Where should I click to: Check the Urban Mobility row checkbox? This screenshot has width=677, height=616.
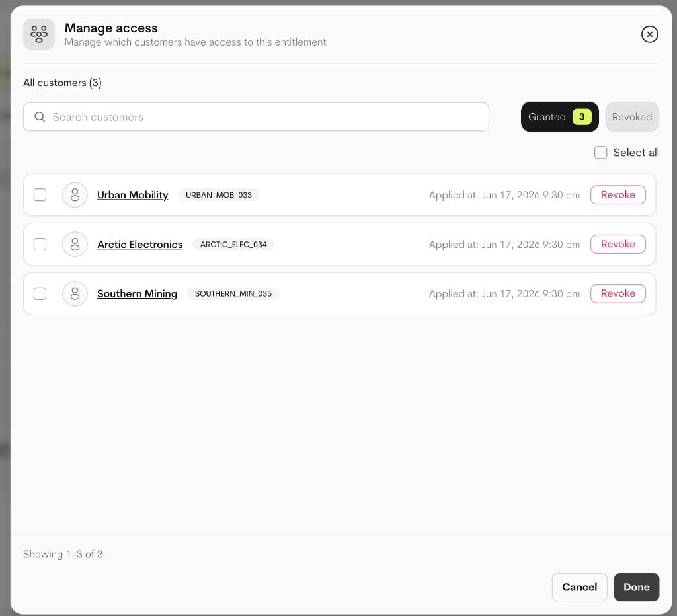click(x=40, y=195)
